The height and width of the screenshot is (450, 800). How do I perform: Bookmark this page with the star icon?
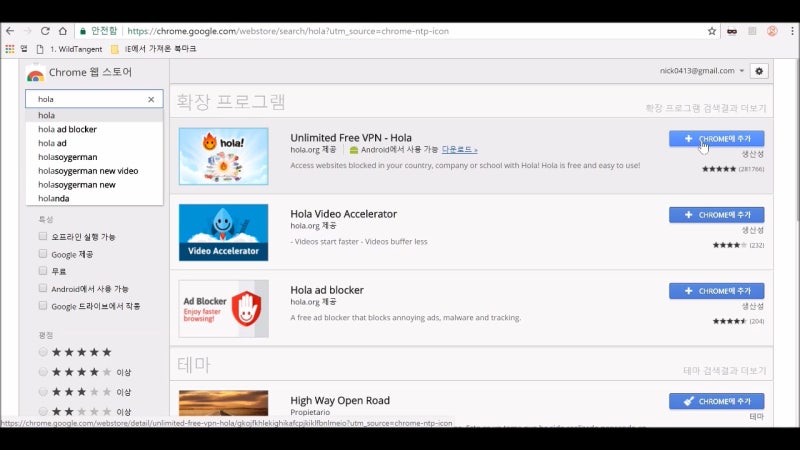[712, 31]
